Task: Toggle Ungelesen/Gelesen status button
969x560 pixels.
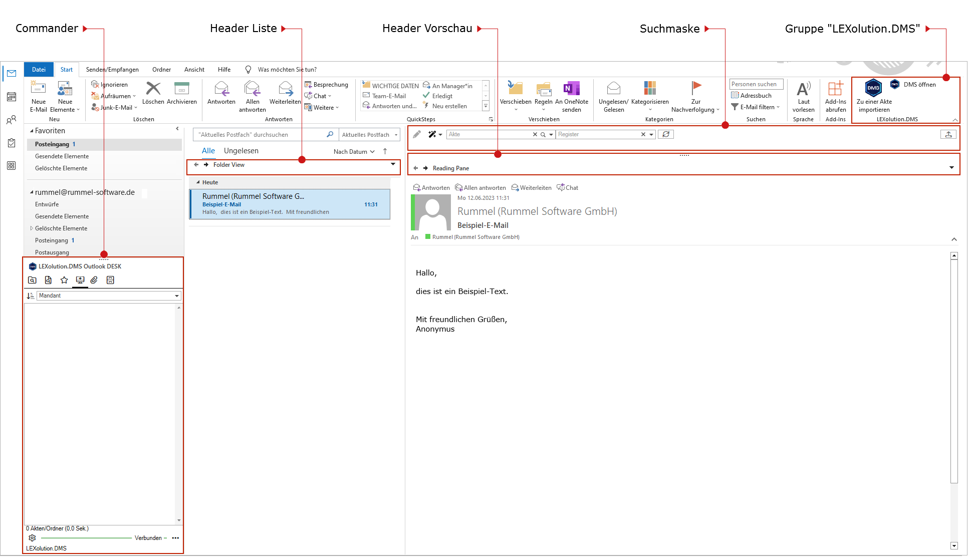Action: click(614, 97)
